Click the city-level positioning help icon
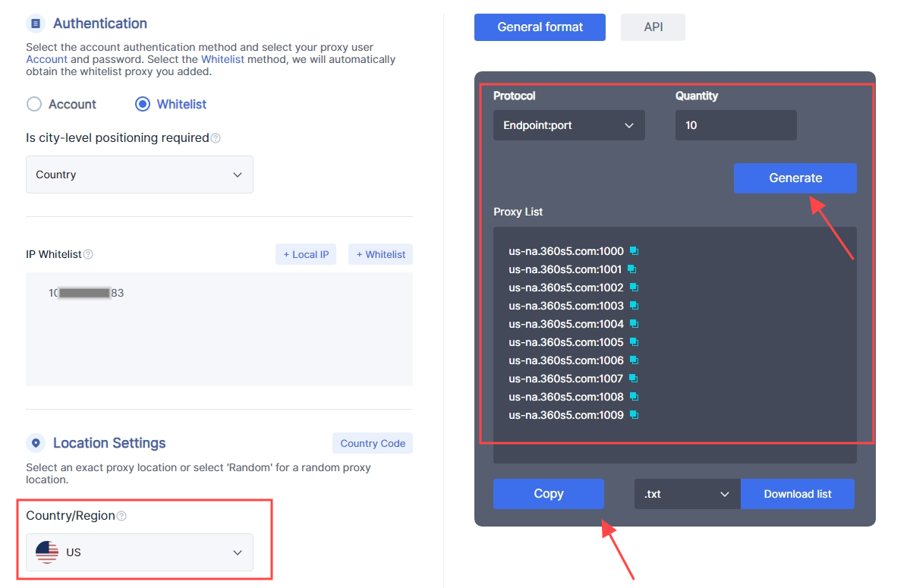Image resolution: width=910 pixels, height=588 pixels. [x=216, y=138]
